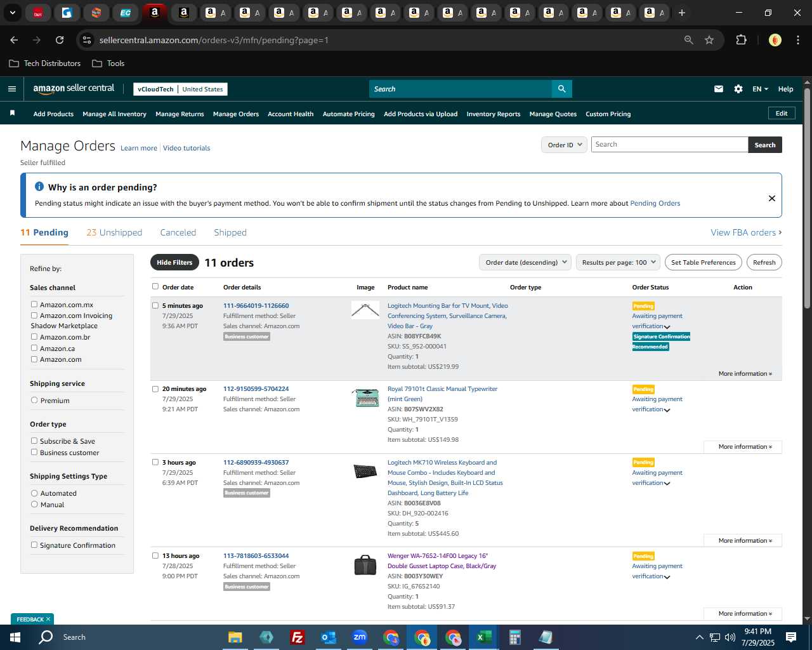Click the Refresh button
Screen dimensions: 812x650
764,262
